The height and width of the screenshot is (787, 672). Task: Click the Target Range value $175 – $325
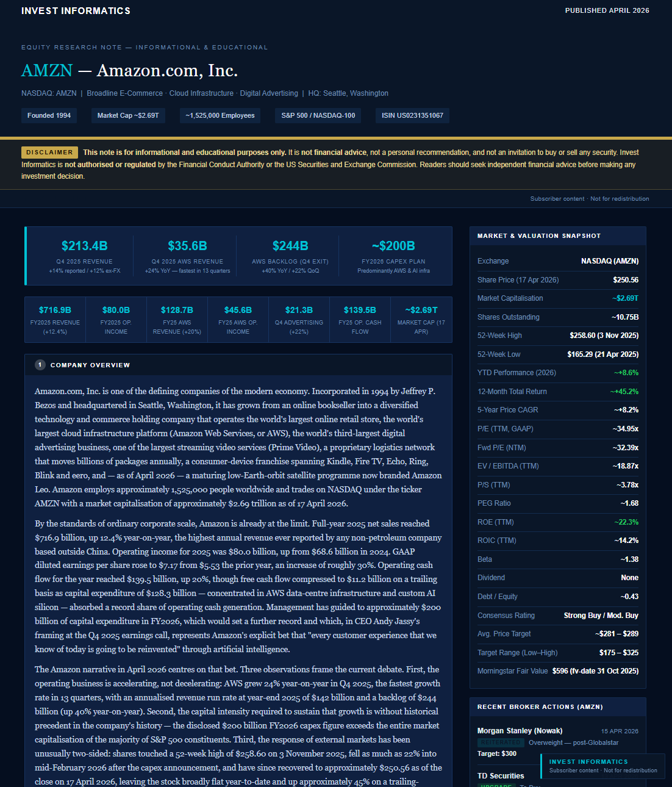(619, 653)
